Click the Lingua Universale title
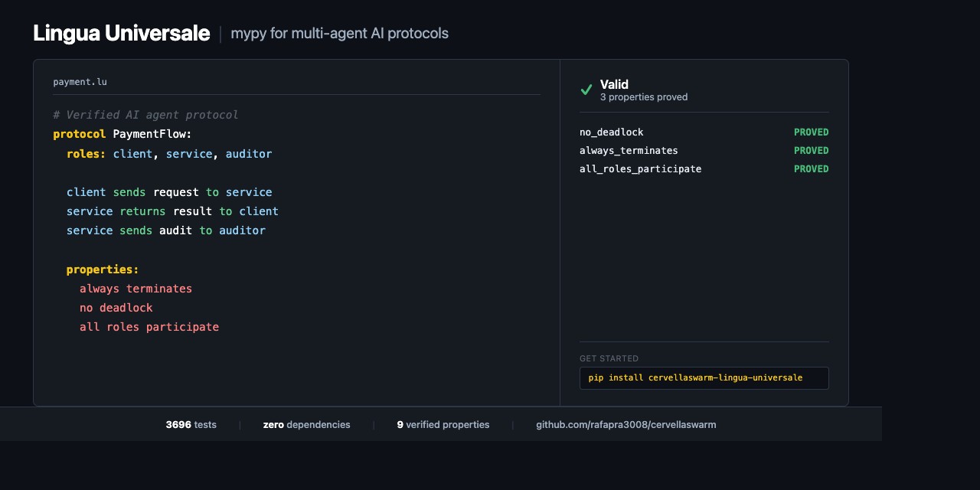Viewport: 980px width, 490px height. point(121,33)
